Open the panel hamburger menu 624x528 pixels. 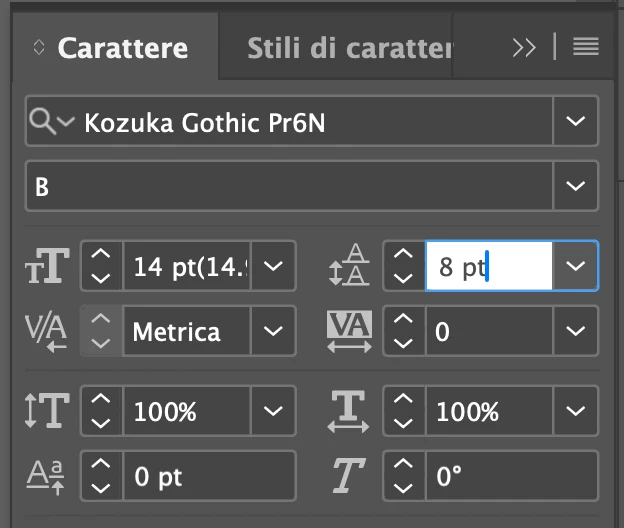tap(586, 47)
